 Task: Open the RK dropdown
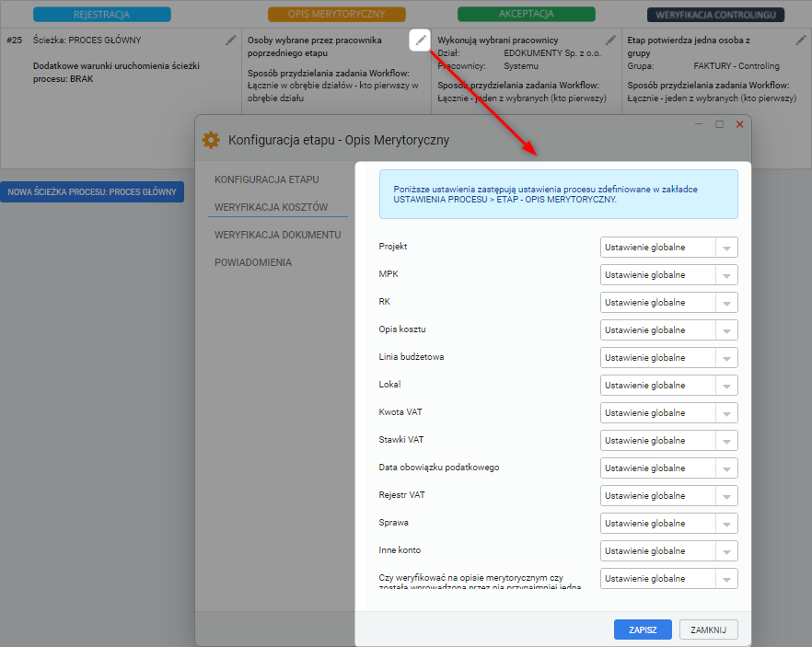(x=669, y=302)
